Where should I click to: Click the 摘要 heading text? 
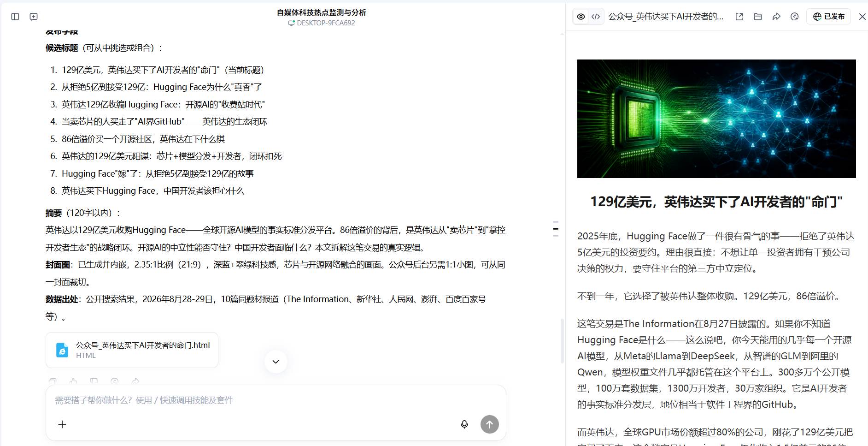tap(53, 213)
